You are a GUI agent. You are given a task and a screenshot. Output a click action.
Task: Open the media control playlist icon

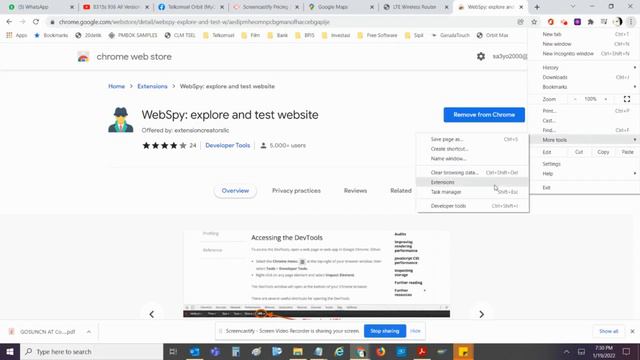pyautogui.click(x=604, y=22)
